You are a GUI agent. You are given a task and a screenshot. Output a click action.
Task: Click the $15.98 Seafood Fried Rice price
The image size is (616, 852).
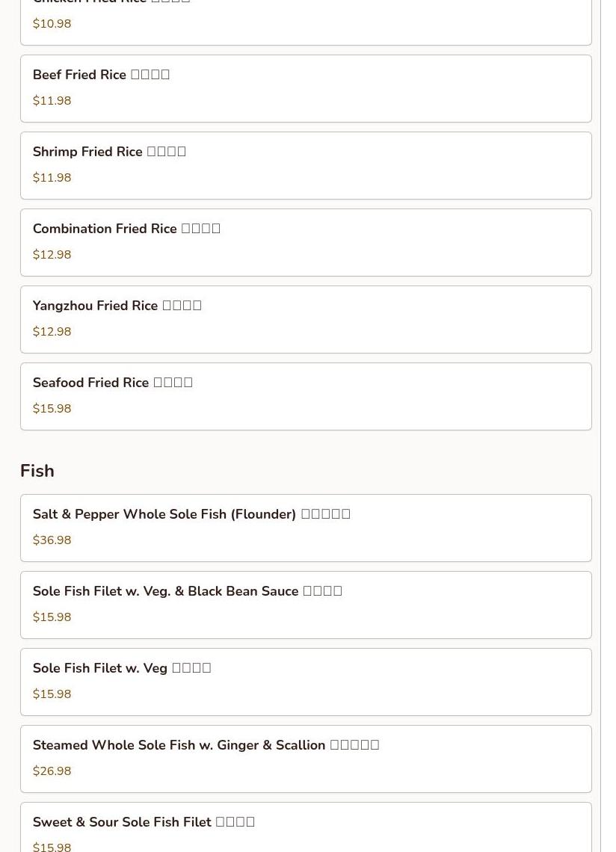[x=52, y=409]
